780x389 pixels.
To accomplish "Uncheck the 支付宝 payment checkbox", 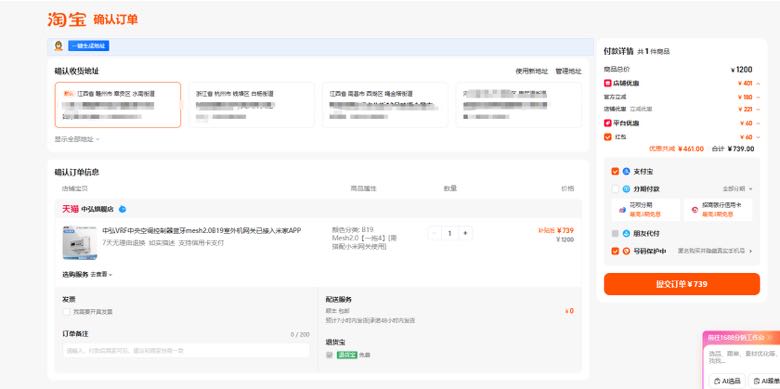I will [x=615, y=172].
